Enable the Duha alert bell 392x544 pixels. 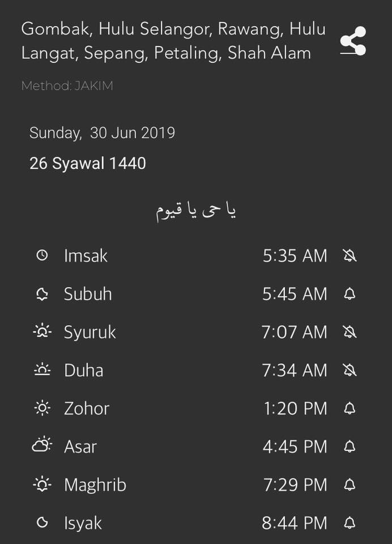[x=350, y=370]
